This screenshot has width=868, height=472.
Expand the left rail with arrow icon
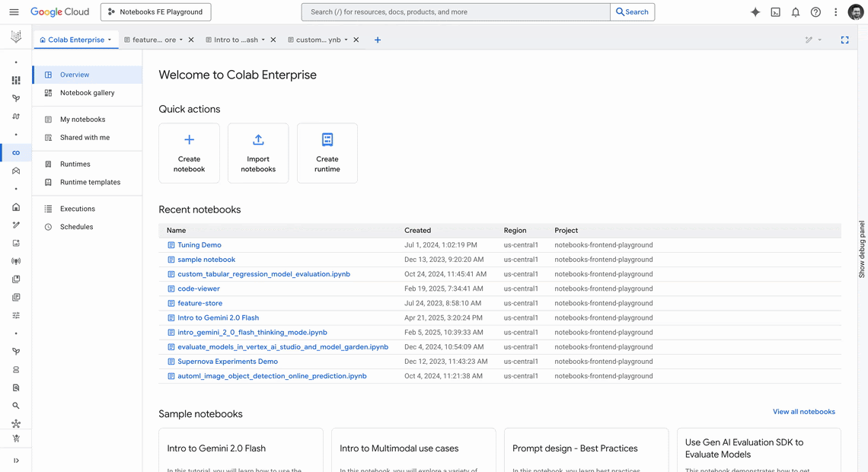click(x=16, y=461)
